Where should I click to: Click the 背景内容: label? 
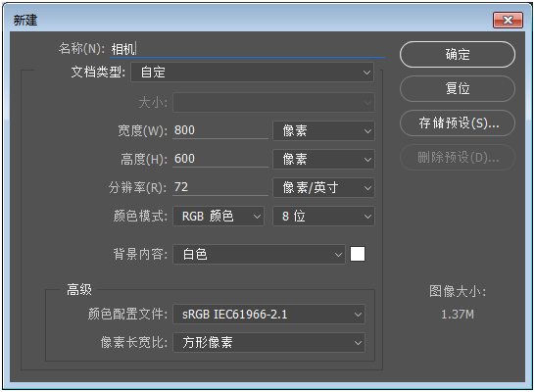[140, 254]
